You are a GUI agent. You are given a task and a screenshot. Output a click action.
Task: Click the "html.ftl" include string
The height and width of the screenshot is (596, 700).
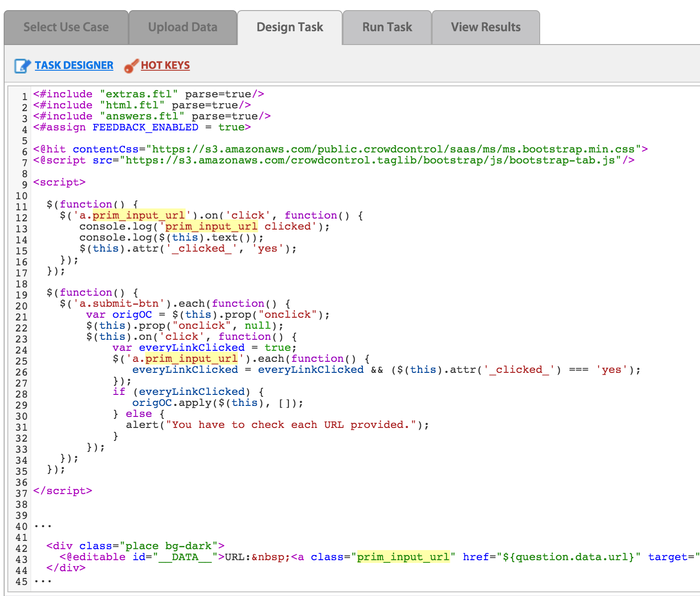[132, 105]
